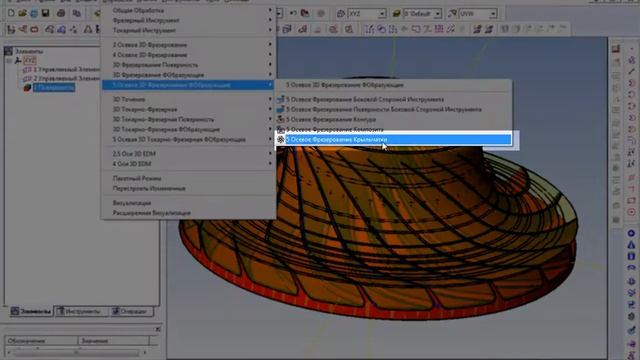This screenshot has width=640, height=360.
Task: Open 4 Осевое 3D Фрезерование submenu
Action: [x=188, y=55]
